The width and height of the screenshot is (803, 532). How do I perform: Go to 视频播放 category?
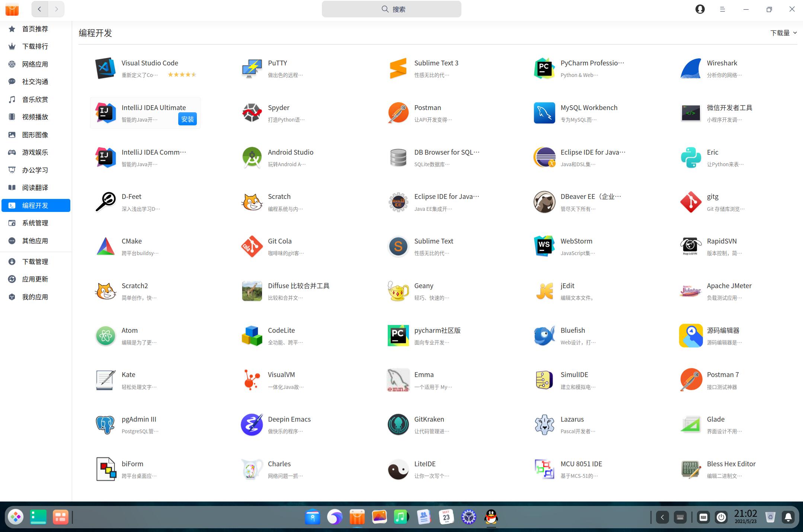(36, 117)
